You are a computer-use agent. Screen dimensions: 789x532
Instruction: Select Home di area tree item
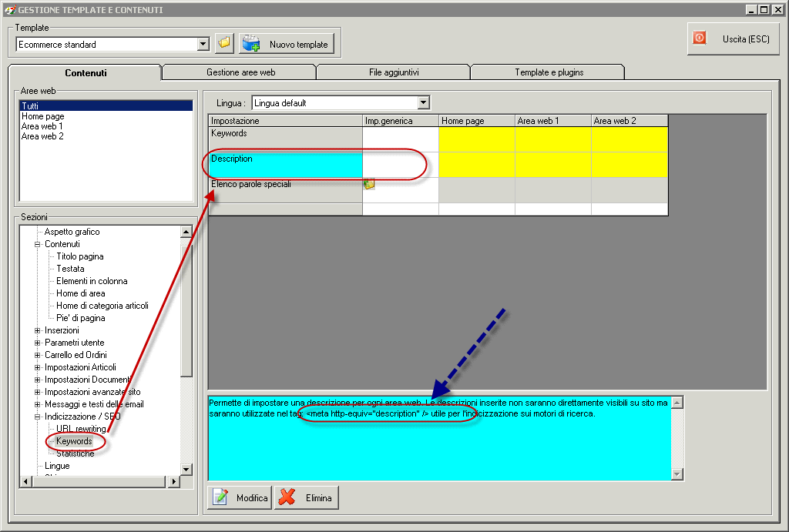80,293
